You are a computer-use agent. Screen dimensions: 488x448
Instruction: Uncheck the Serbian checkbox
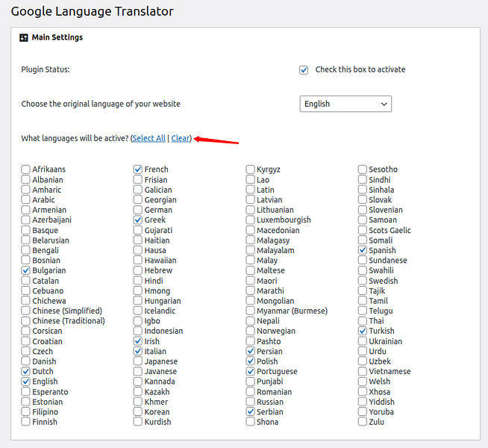pyautogui.click(x=250, y=411)
